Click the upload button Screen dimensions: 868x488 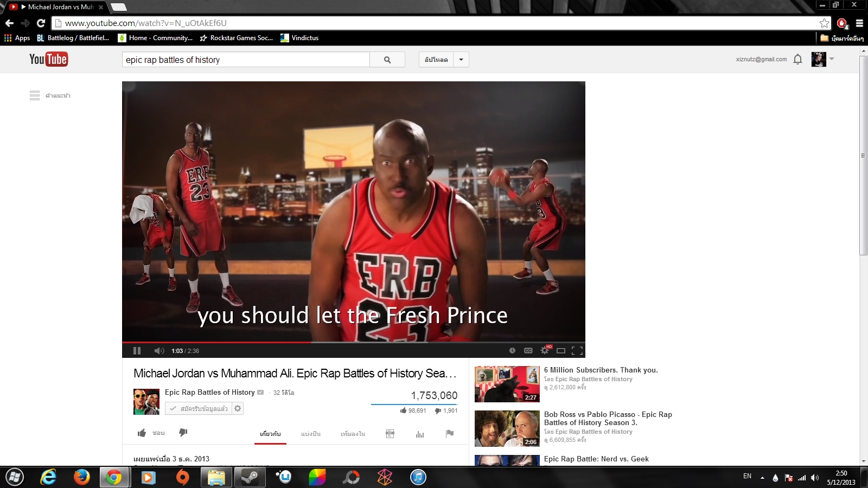coord(436,60)
